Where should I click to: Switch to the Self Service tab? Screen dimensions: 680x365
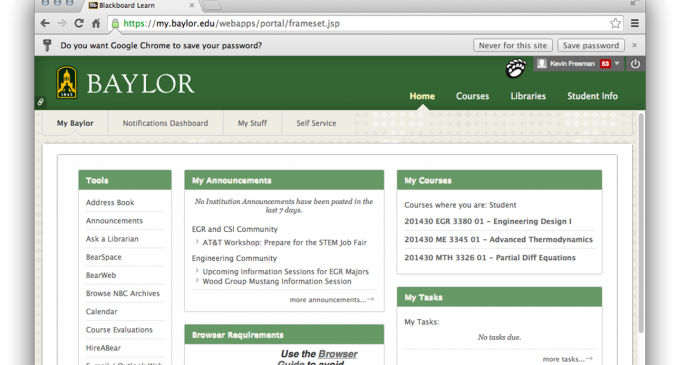(x=316, y=123)
